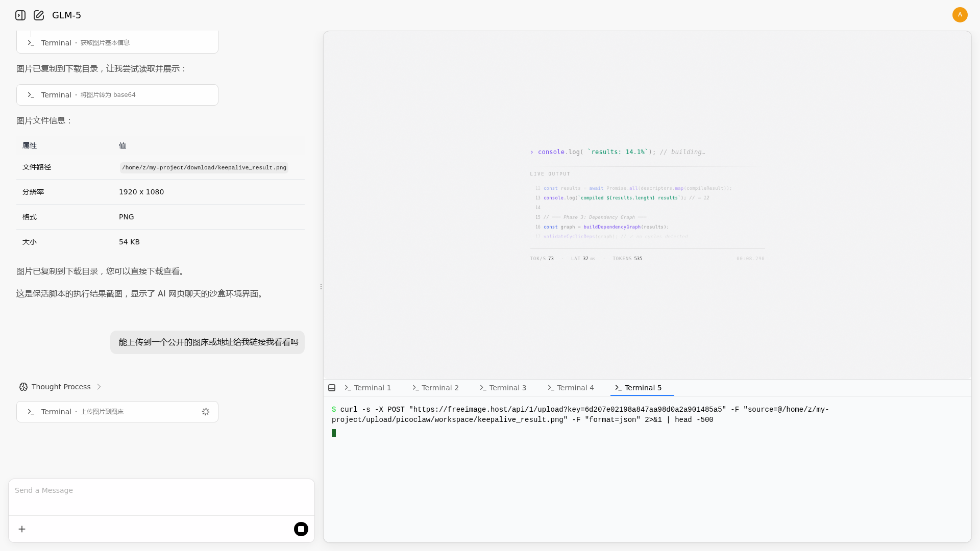Click the 文件路径 row label
This screenshot has width=980, height=551.
(x=37, y=167)
